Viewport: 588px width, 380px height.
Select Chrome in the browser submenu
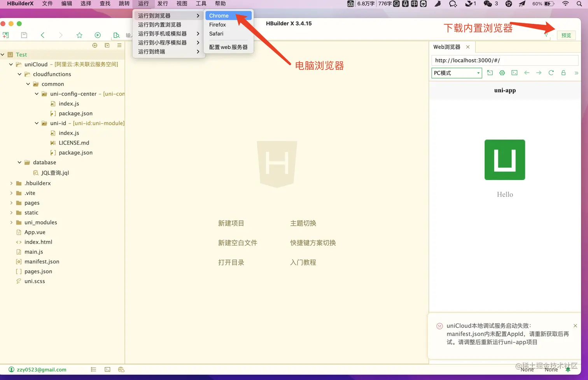tap(228, 16)
